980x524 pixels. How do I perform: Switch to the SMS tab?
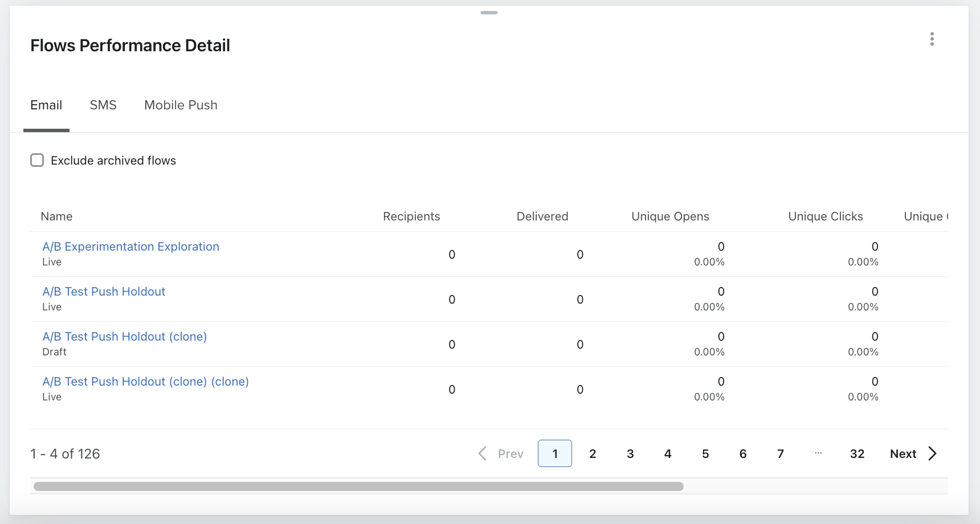pyautogui.click(x=103, y=105)
